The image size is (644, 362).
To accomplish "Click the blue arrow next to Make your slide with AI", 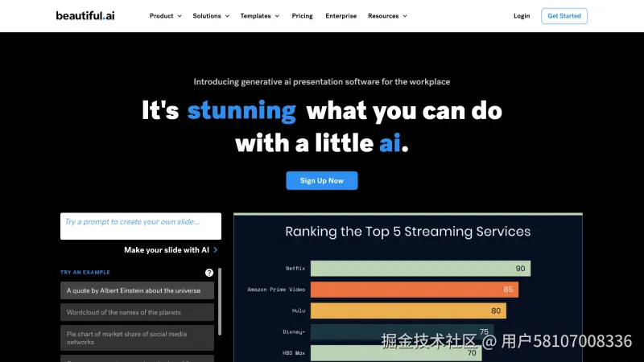I will (215, 249).
